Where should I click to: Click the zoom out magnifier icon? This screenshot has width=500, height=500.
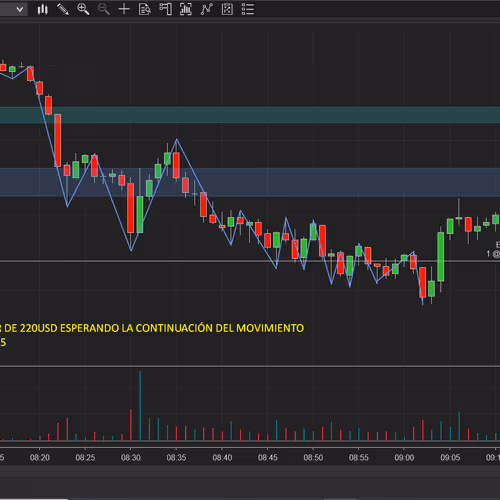pyautogui.click(x=104, y=9)
